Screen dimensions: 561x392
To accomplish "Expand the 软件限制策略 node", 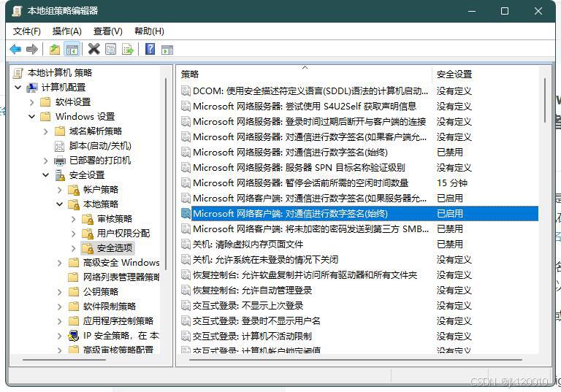I will click(59, 307).
